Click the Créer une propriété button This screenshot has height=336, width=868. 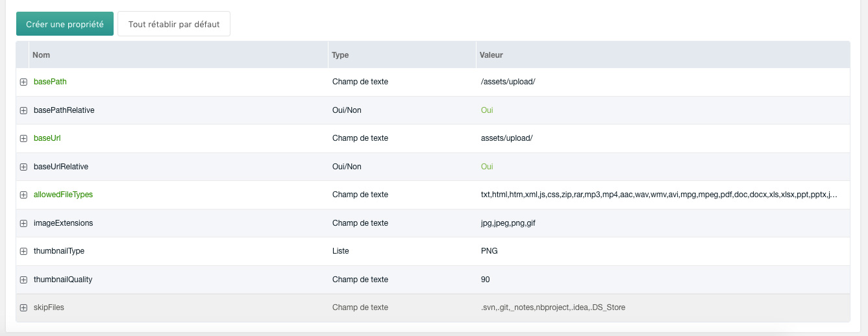(x=65, y=24)
